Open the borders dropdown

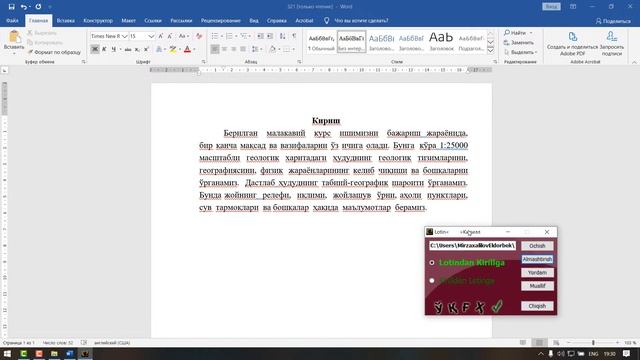coord(293,49)
